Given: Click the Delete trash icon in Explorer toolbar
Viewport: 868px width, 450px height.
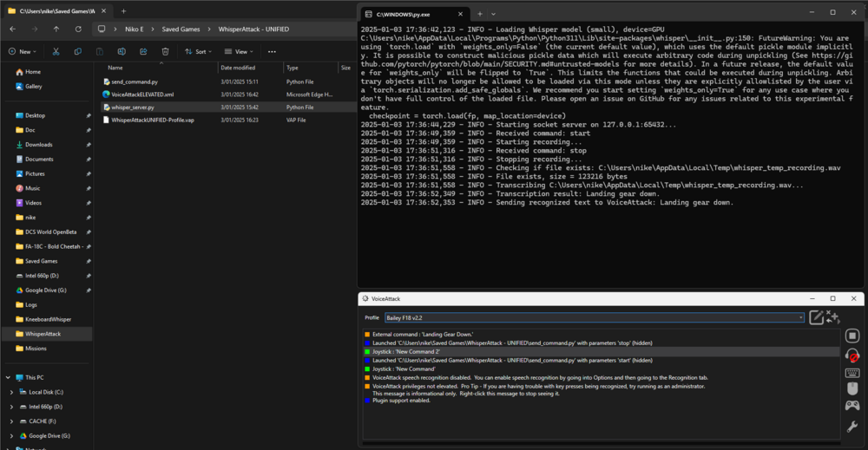Looking at the screenshot, I should 165,51.
